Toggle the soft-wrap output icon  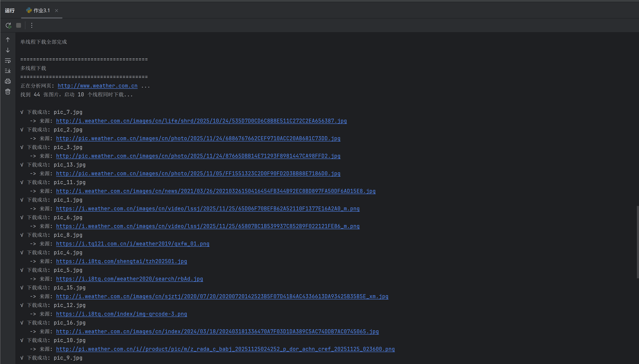[x=8, y=60]
